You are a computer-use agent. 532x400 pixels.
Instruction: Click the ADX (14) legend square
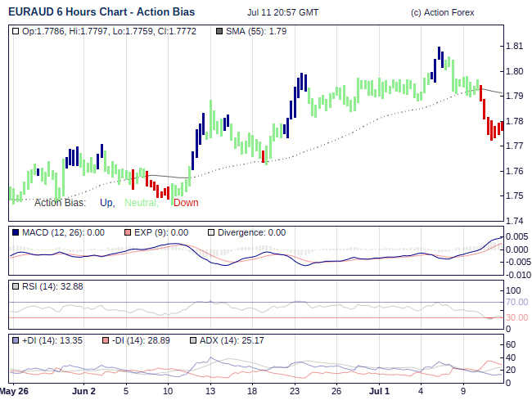193,340
